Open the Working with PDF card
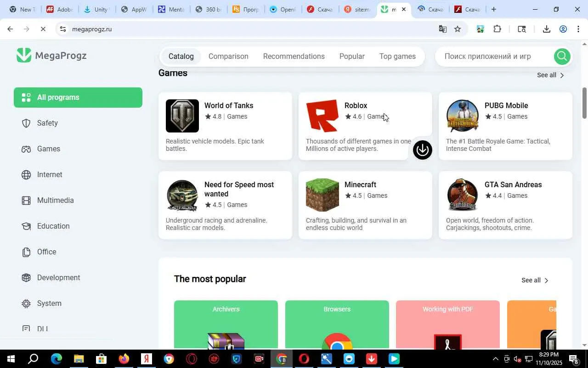This screenshot has width=588, height=368. click(448, 324)
